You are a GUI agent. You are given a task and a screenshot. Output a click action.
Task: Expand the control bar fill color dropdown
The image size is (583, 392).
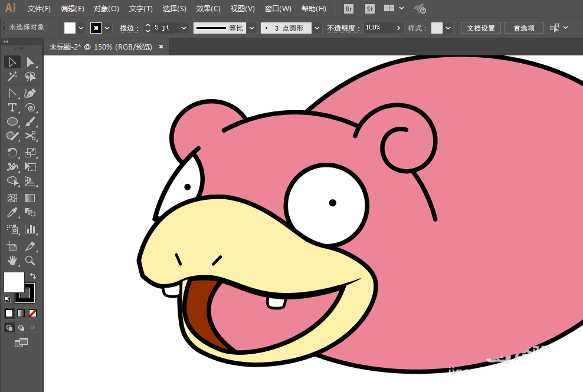[x=81, y=28]
